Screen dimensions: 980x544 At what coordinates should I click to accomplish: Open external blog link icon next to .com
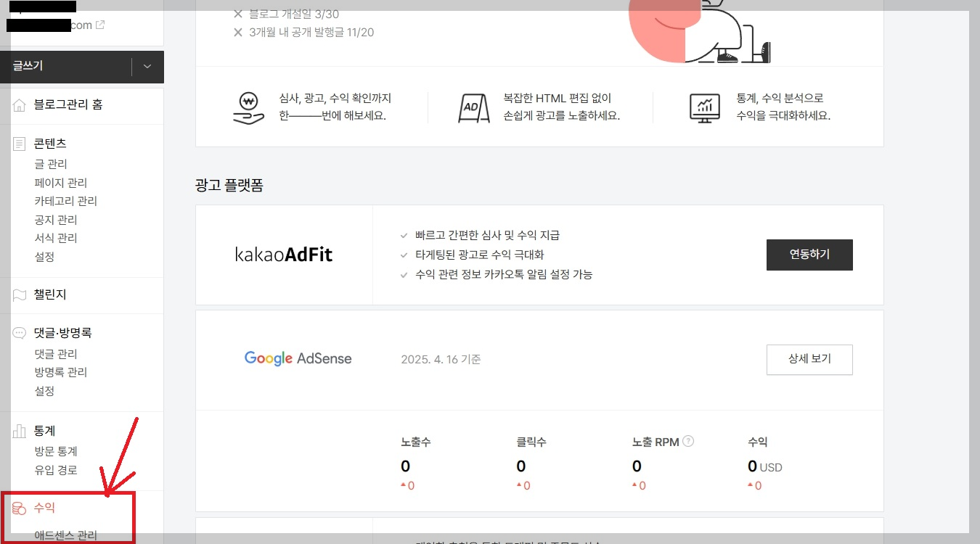click(100, 25)
